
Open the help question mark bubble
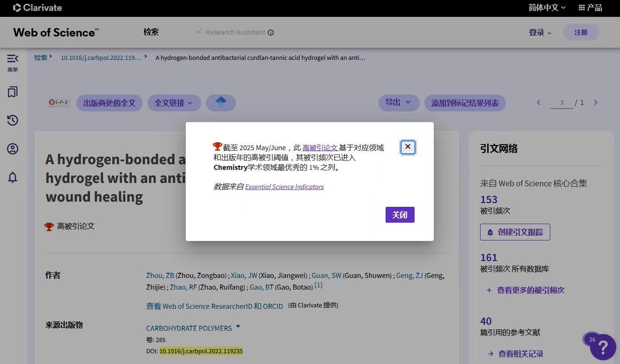coord(603,347)
